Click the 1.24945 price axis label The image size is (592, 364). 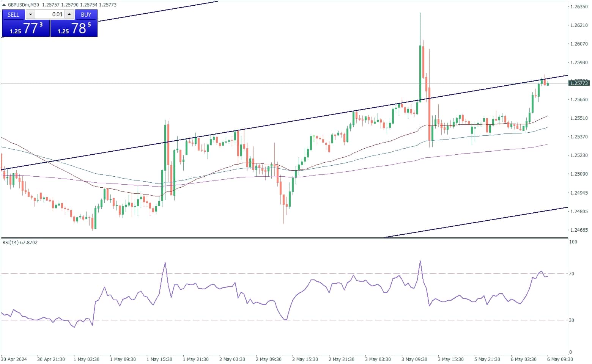click(x=579, y=193)
